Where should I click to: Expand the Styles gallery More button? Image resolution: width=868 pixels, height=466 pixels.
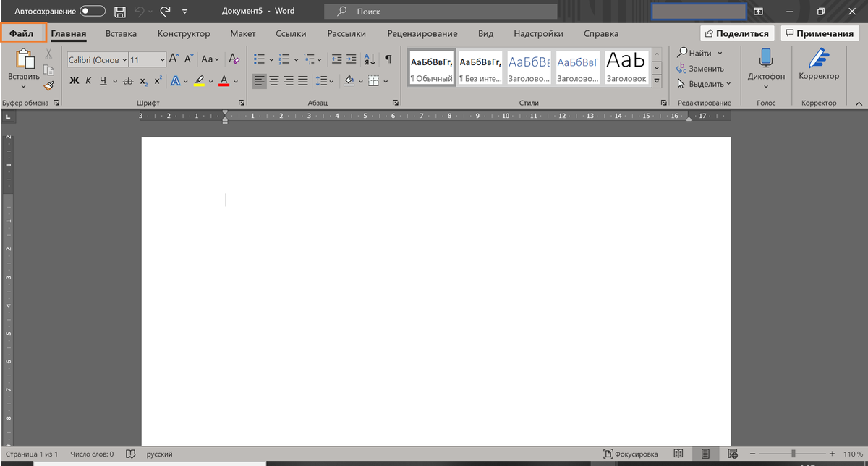click(x=657, y=81)
